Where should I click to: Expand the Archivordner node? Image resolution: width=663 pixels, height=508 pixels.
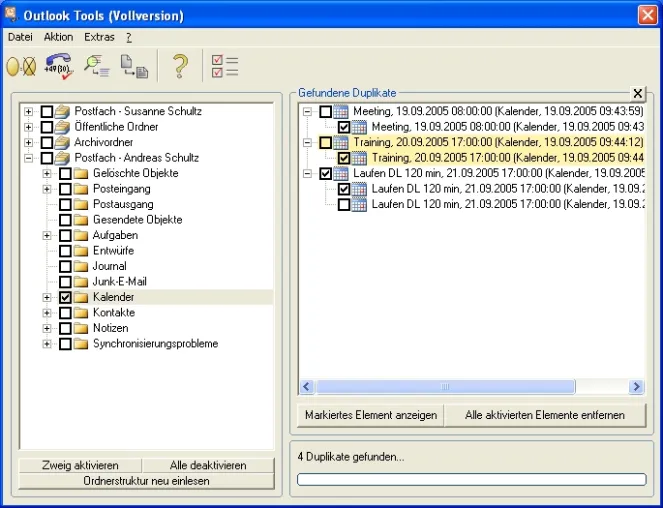coord(28,143)
